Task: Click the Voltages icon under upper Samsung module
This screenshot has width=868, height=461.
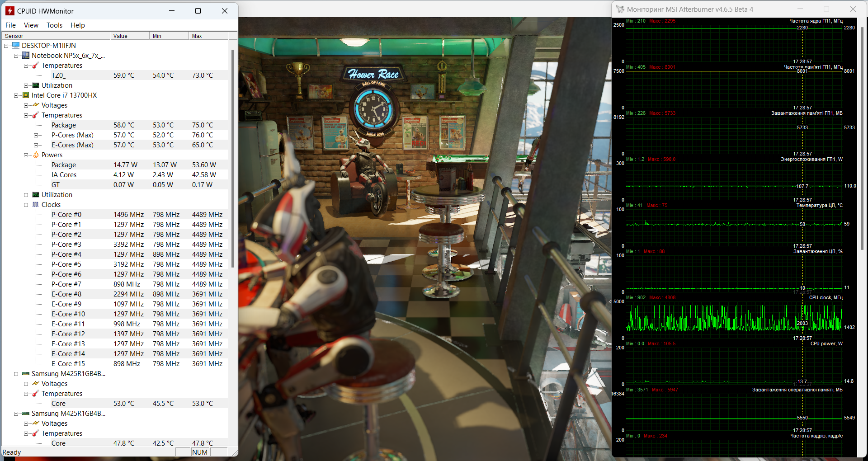Action: (x=36, y=383)
